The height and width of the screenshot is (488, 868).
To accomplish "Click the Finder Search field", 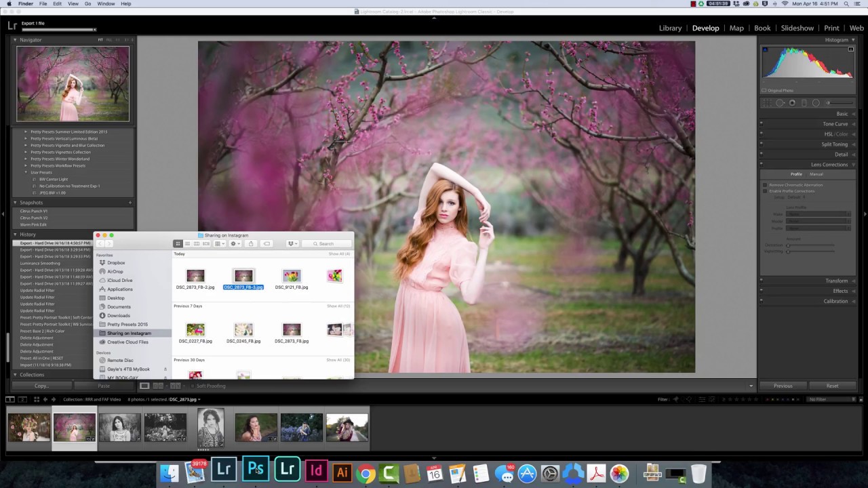I will click(327, 244).
